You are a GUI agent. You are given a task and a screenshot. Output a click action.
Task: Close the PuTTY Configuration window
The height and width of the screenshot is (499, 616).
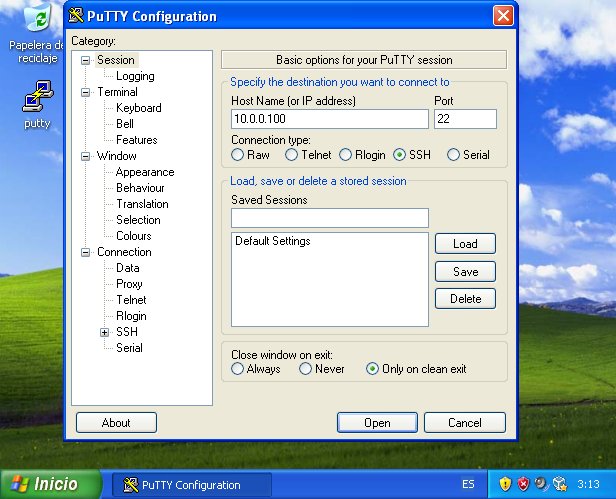[503, 16]
